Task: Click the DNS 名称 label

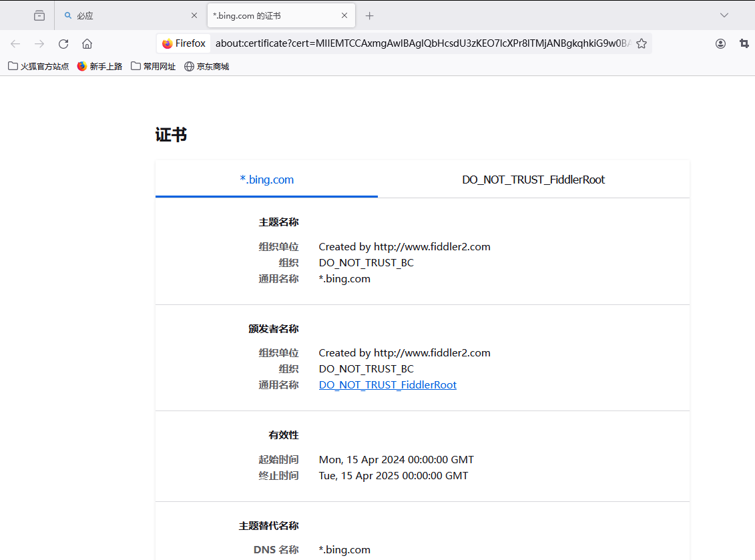Action: [x=276, y=549]
